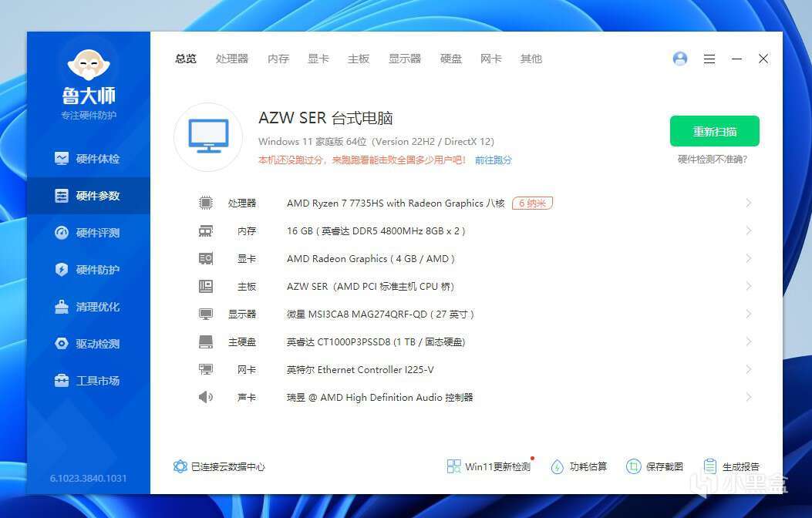Click the green 重新扫描 button
This screenshot has width=812, height=518.
715,132
